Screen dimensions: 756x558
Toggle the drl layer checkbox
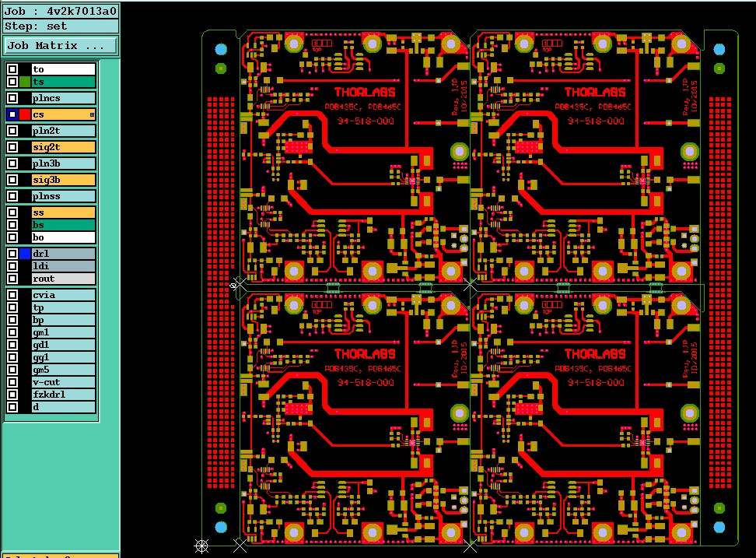point(12,254)
